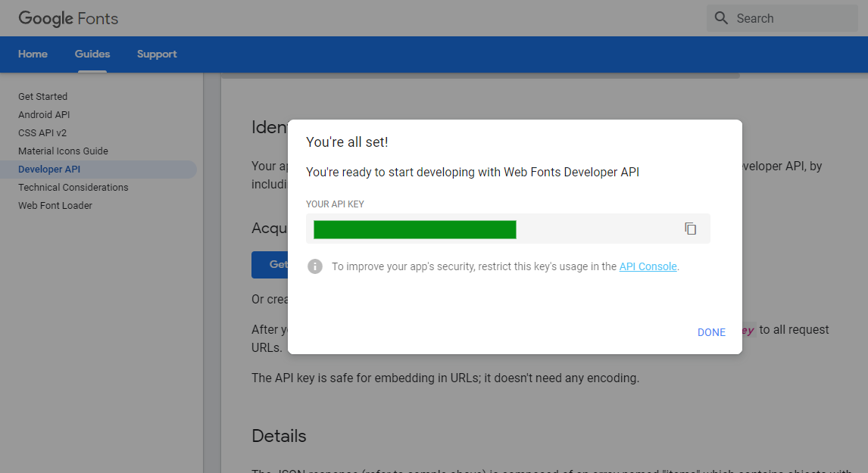Click DONE to close the dialog
Image resolution: width=868 pixels, height=473 pixels.
tap(711, 332)
